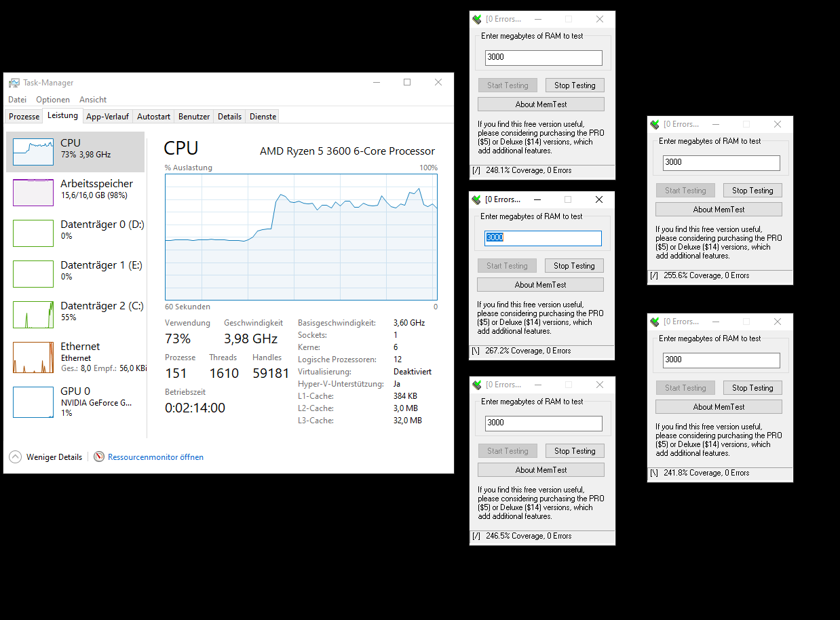Click Stop Testing in the 267.2% coverage window
The width and height of the screenshot is (840, 620).
pos(574,266)
